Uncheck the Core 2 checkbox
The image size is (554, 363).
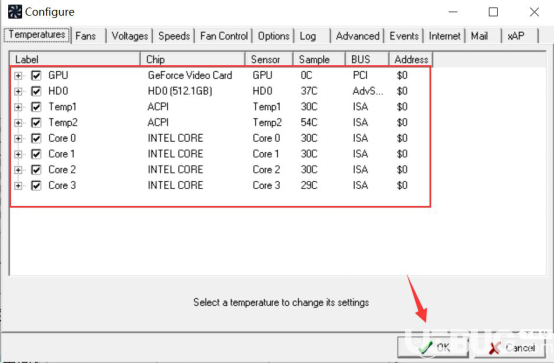pos(36,170)
